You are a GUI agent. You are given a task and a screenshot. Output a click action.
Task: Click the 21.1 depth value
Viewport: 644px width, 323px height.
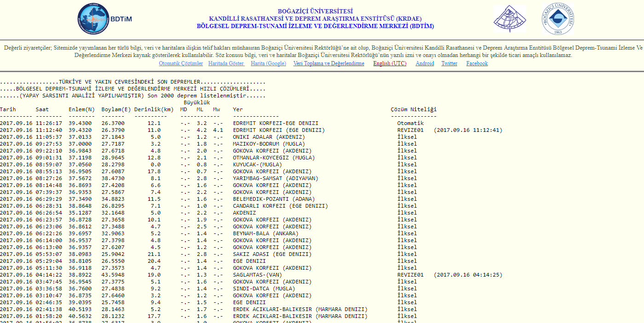[x=154, y=254]
